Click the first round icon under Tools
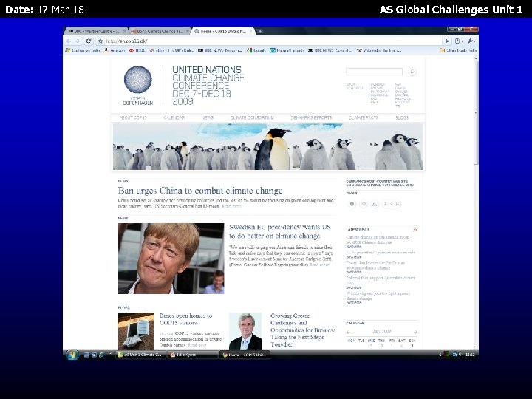Image resolution: width=532 pixels, height=399 pixels. pos(352,204)
